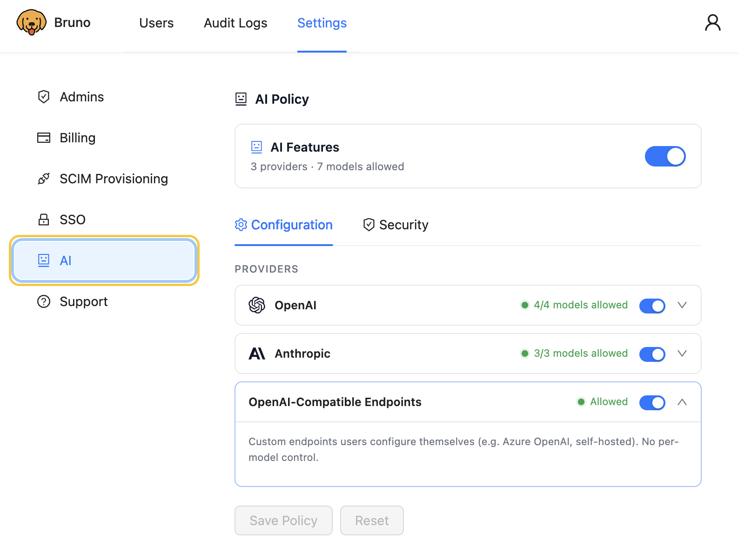Click the Reset button
Viewport: 738px width, 560px height.
pos(372,520)
